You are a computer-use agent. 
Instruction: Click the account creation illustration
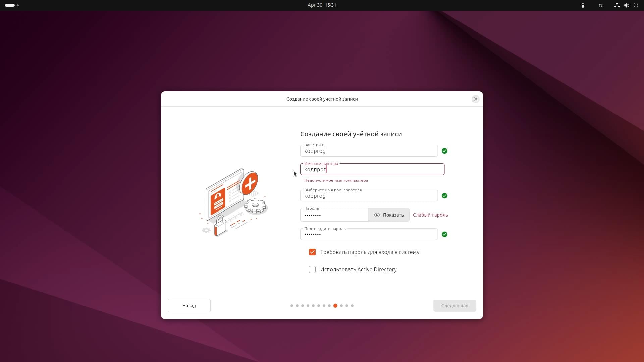pyautogui.click(x=233, y=202)
